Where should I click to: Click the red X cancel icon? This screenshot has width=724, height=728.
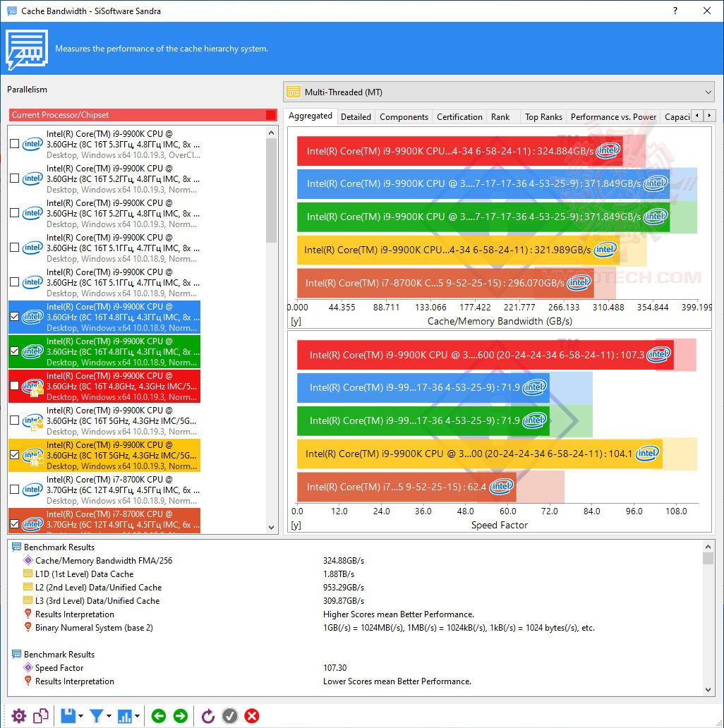(252, 716)
